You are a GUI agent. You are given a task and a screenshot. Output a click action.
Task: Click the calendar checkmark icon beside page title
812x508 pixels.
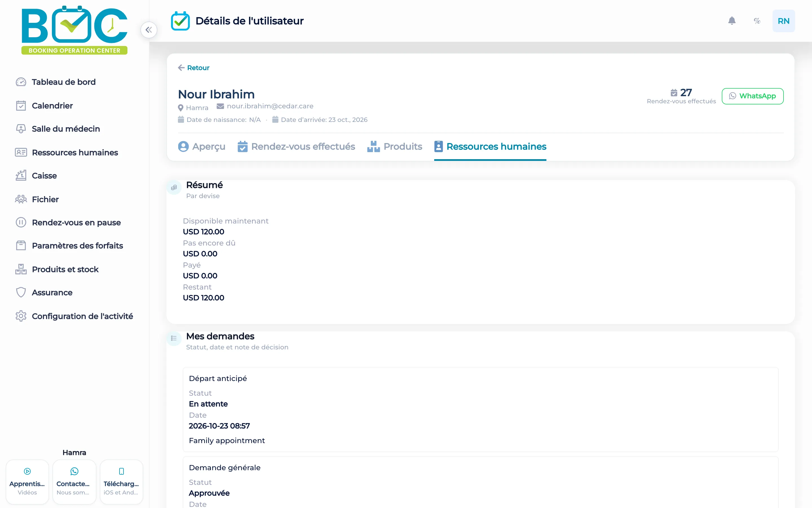(180, 21)
